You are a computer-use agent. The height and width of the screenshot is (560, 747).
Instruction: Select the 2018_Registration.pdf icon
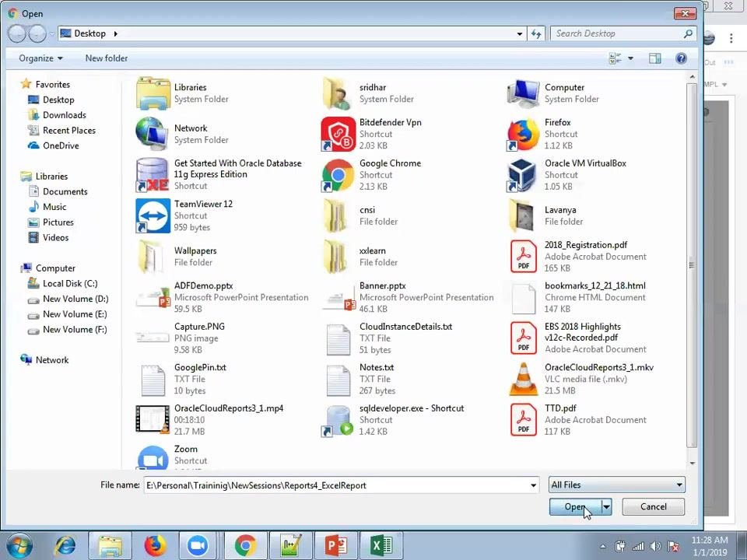click(x=523, y=257)
